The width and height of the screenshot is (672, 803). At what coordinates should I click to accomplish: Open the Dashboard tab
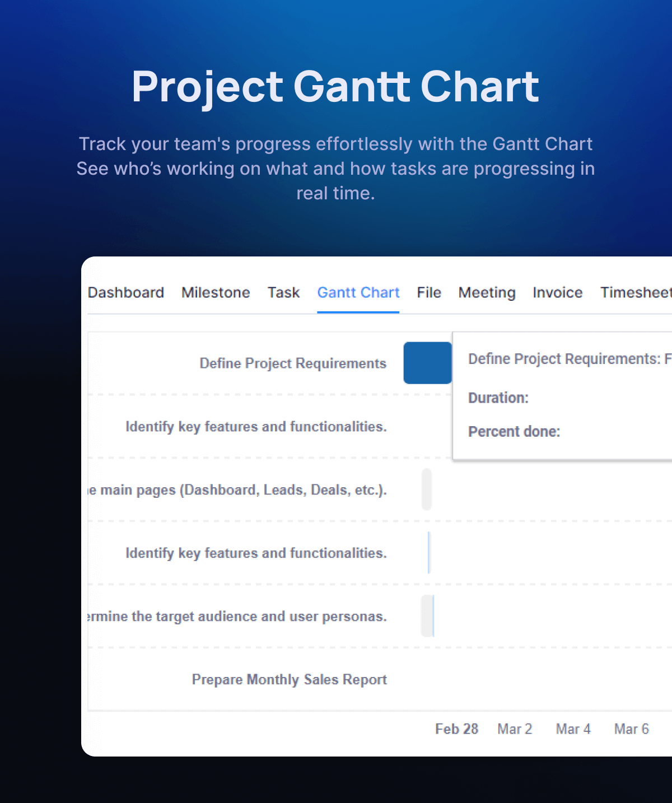click(126, 292)
